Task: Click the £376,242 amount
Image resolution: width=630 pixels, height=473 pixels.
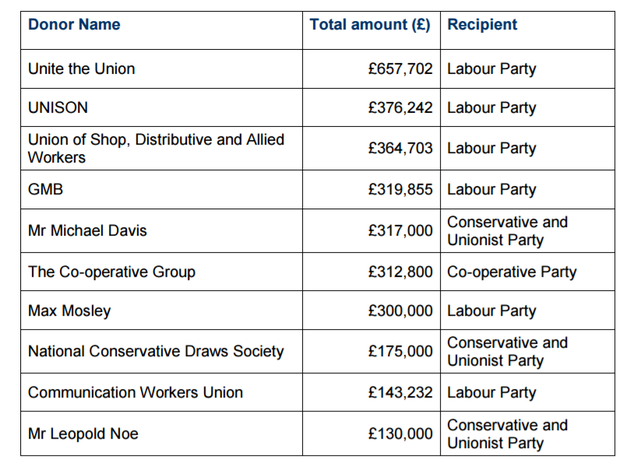Action: 400,108
